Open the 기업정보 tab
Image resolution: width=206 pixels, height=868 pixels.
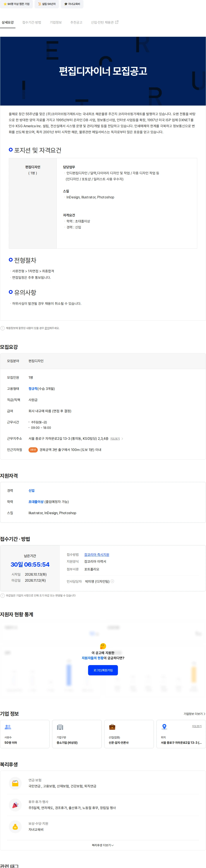[56, 22]
